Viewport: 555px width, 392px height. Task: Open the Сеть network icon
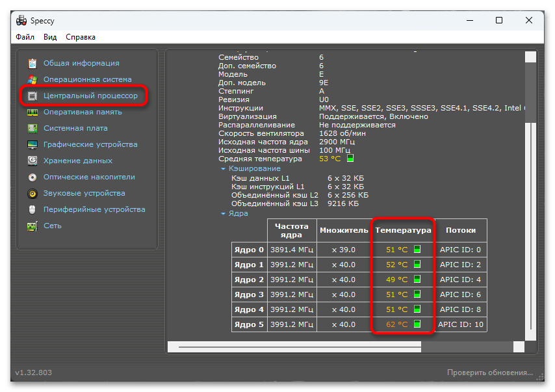point(32,226)
